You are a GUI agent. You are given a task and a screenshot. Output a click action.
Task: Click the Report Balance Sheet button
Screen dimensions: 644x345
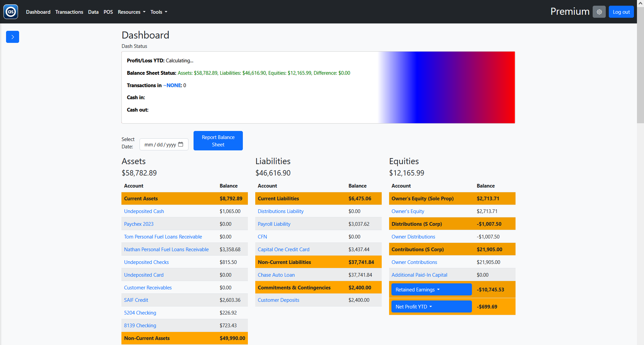tap(218, 141)
